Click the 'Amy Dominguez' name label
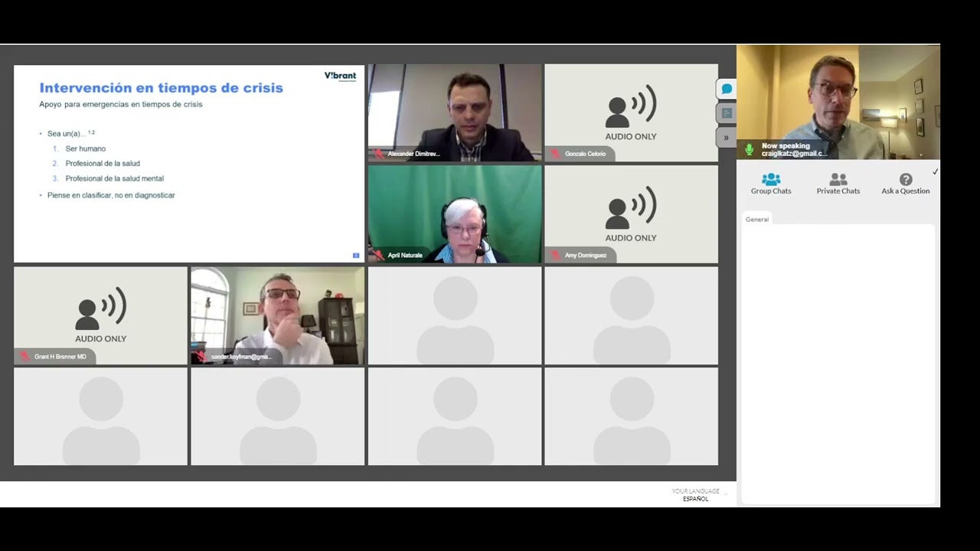 pyautogui.click(x=585, y=255)
